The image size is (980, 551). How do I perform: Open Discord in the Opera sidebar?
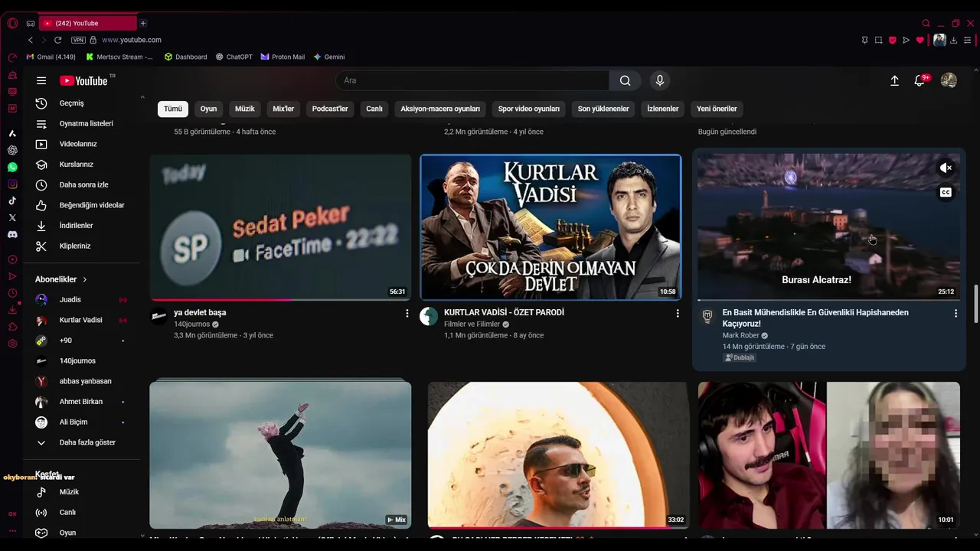(x=12, y=234)
